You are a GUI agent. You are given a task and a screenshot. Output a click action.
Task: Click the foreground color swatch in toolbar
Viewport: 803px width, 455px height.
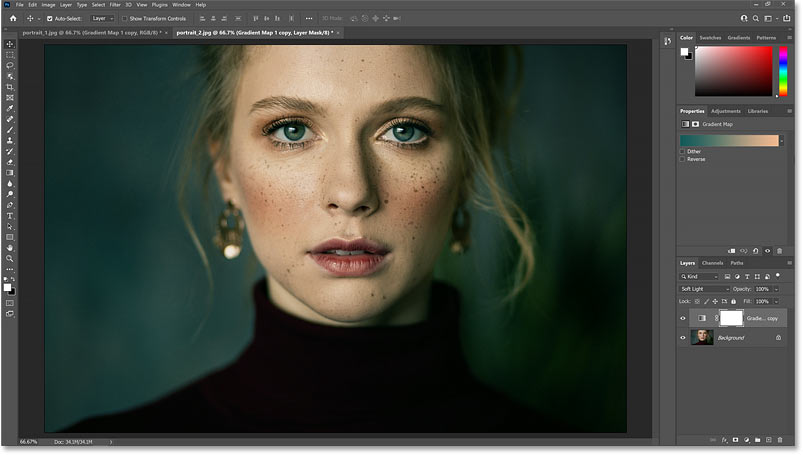7,287
